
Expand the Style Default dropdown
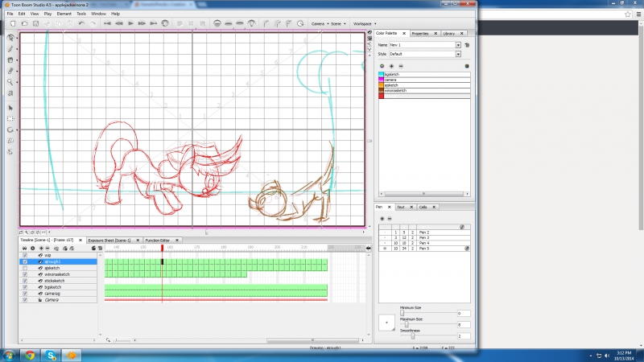458,54
